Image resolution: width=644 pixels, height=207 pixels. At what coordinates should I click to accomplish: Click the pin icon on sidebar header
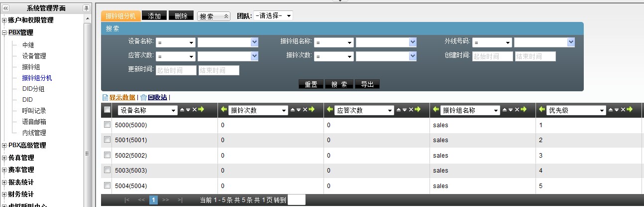pyautogui.click(x=86, y=8)
